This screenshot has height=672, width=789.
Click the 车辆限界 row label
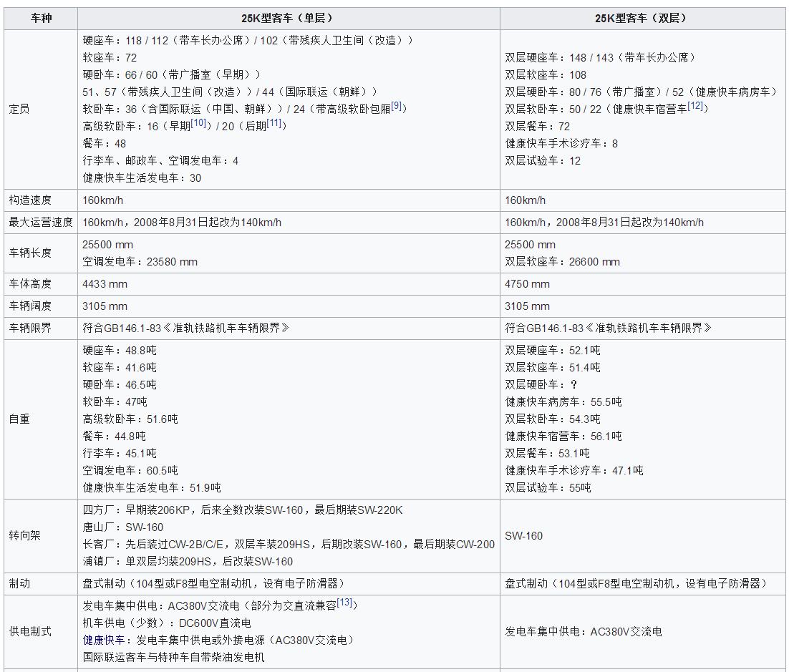coord(32,329)
